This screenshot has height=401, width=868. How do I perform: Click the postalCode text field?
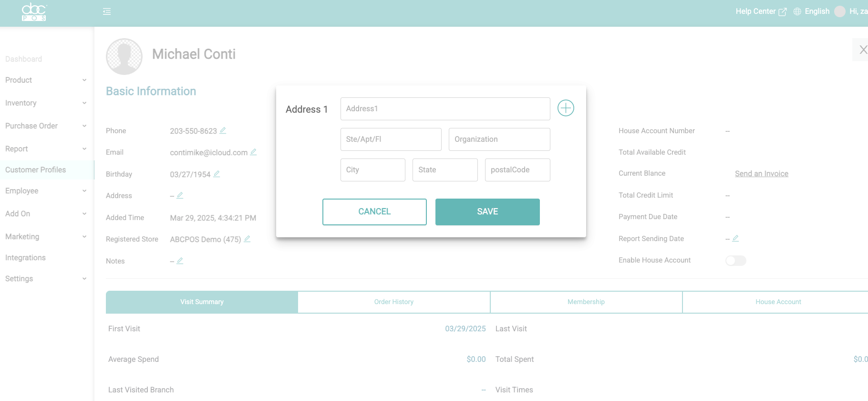[517, 170]
